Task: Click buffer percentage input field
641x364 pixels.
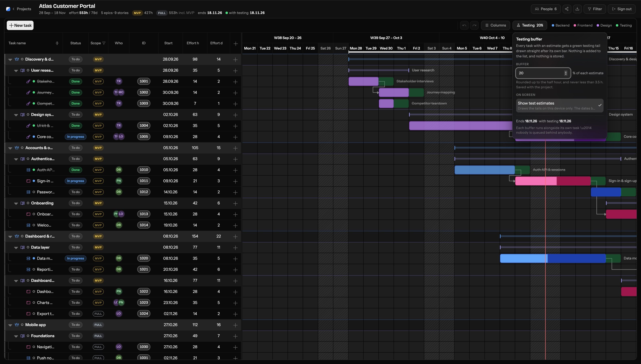Action: click(x=543, y=73)
